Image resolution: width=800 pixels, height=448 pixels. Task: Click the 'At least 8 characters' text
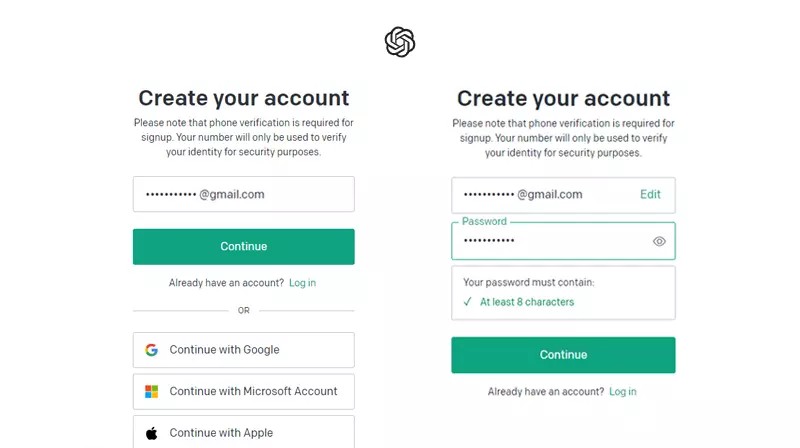(x=527, y=302)
